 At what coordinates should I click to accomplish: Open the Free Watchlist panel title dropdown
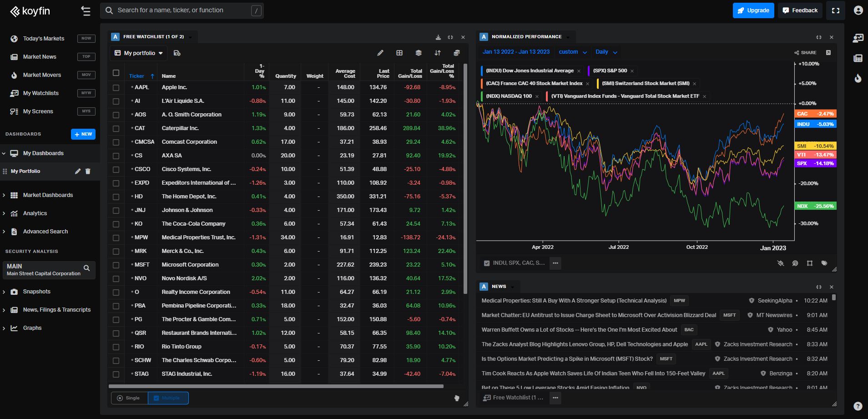point(190,37)
